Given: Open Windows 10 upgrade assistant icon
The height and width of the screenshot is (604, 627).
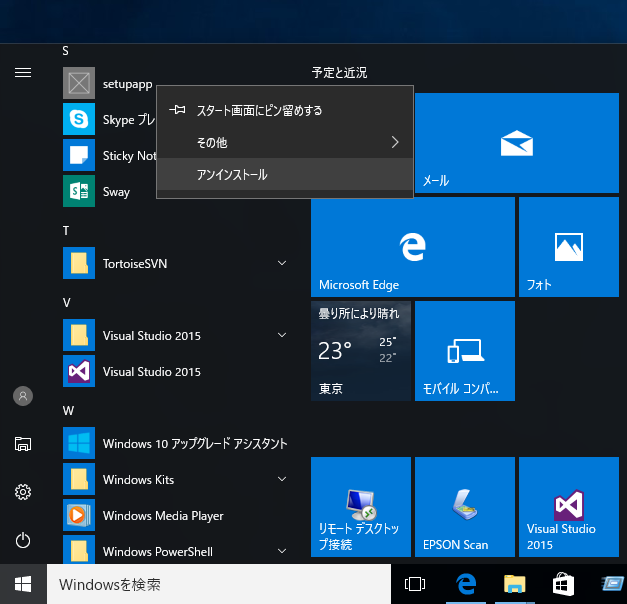Looking at the screenshot, I should [79, 443].
